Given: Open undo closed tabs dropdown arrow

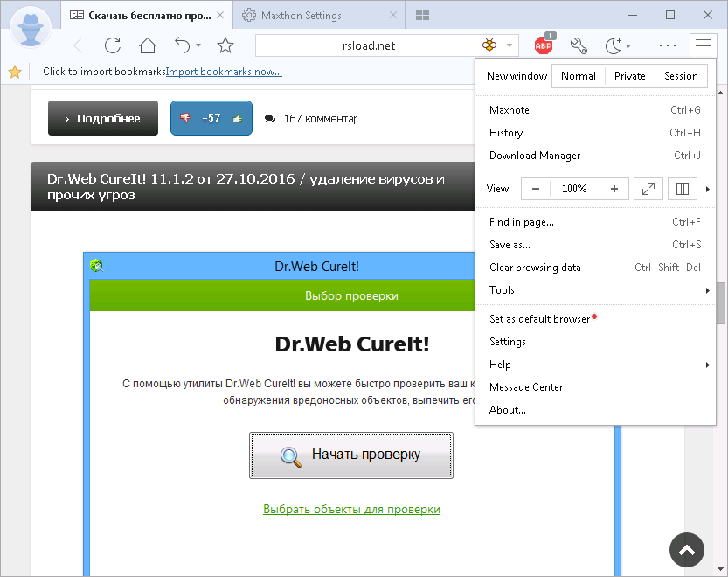Looking at the screenshot, I should point(198,45).
